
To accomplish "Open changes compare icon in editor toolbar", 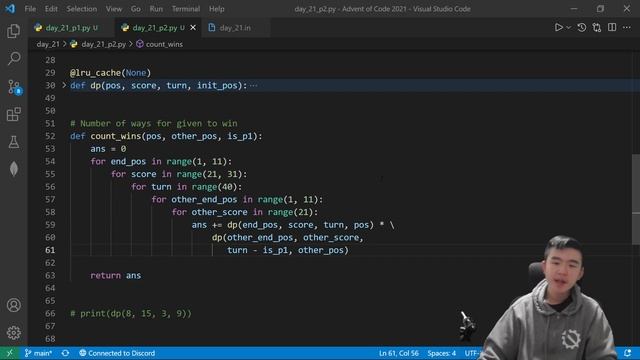I will (597, 27).
